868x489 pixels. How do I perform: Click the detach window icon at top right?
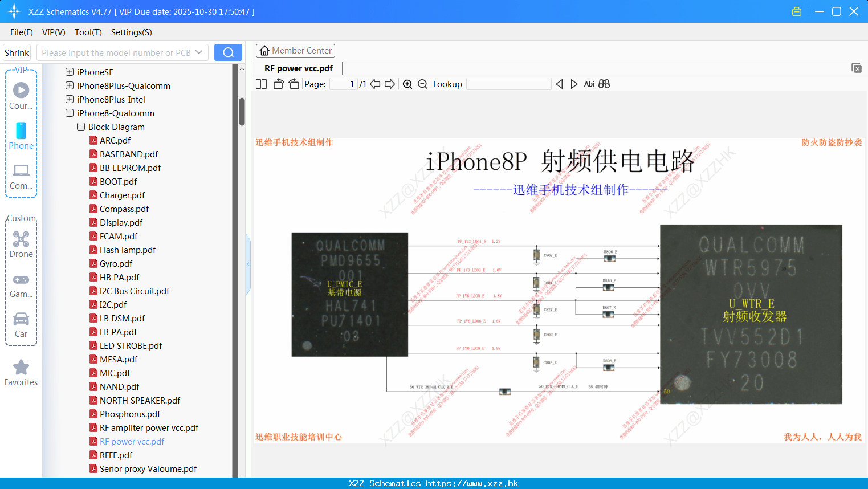[857, 68]
